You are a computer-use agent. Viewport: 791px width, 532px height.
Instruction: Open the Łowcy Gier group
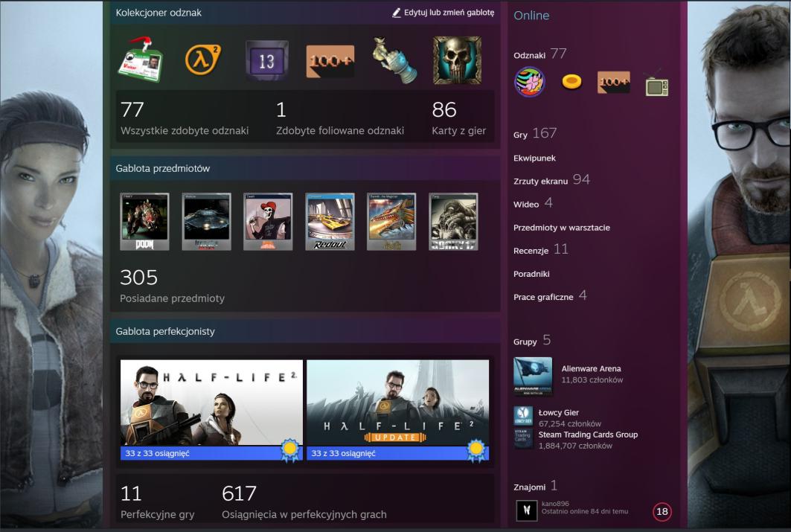pos(559,413)
